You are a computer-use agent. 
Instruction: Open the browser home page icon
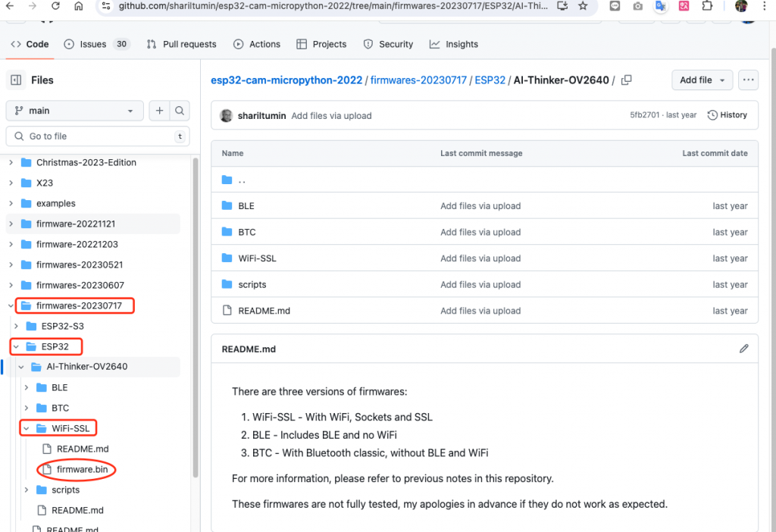(x=79, y=6)
